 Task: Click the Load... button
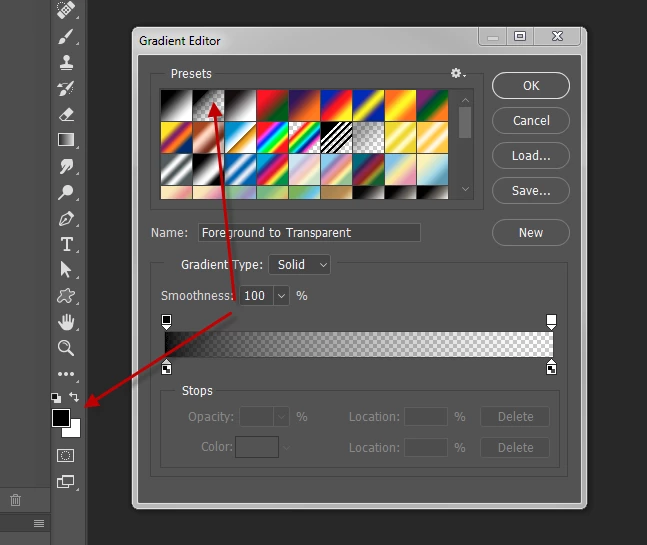click(531, 156)
